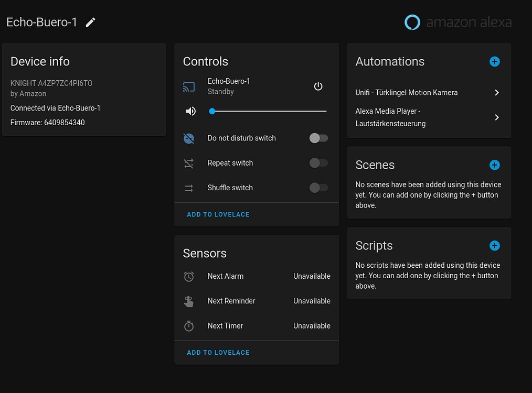Create a script via the plus icon

(x=494, y=245)
